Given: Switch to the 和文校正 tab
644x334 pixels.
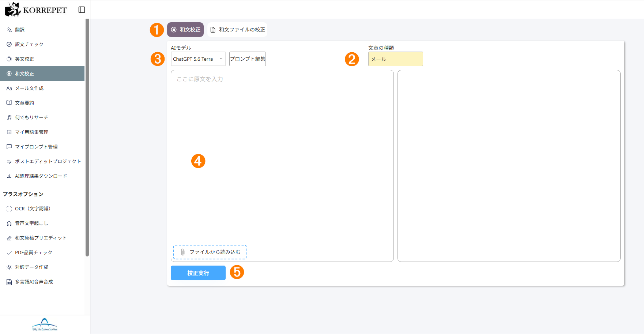Looking at the screenshot, I should 185,30.
